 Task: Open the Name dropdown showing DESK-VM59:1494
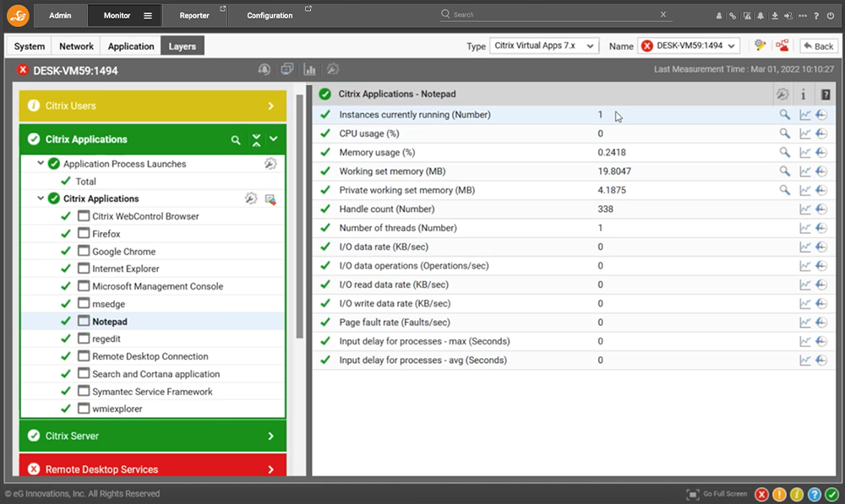[x=689, y=46]
